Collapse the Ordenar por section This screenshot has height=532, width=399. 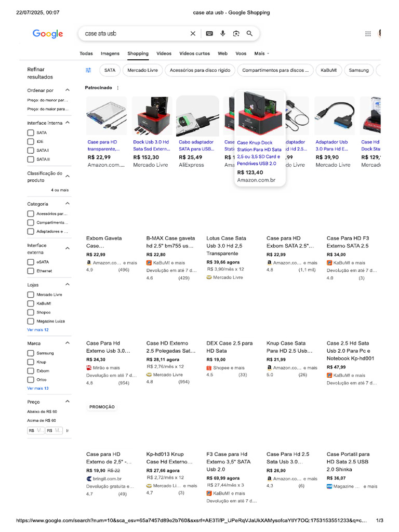(x=68, y=90)
